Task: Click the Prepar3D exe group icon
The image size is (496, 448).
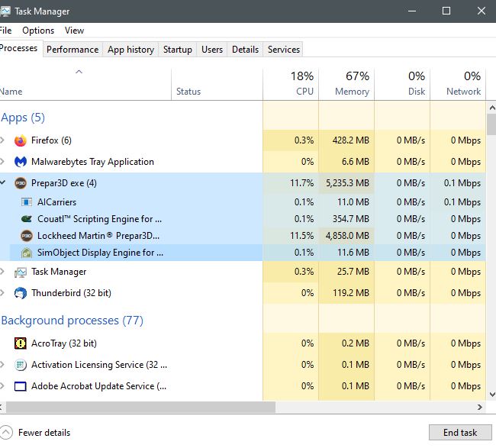Action: [21, 183]
